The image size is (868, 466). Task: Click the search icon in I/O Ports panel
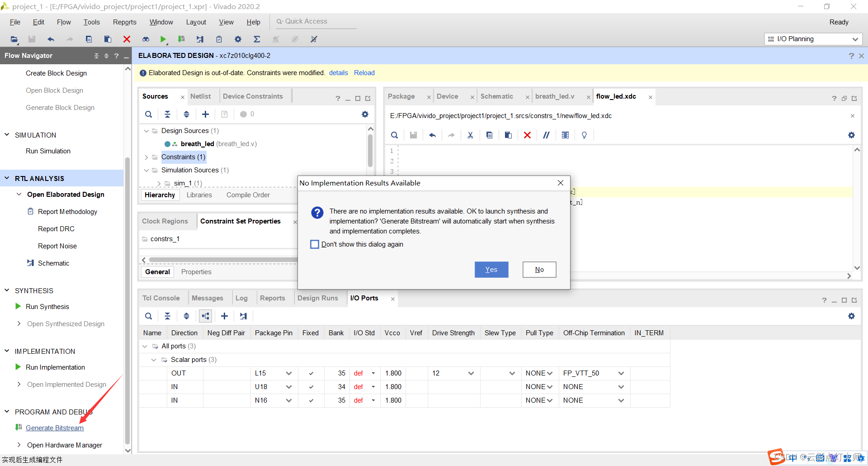[148, 316]
